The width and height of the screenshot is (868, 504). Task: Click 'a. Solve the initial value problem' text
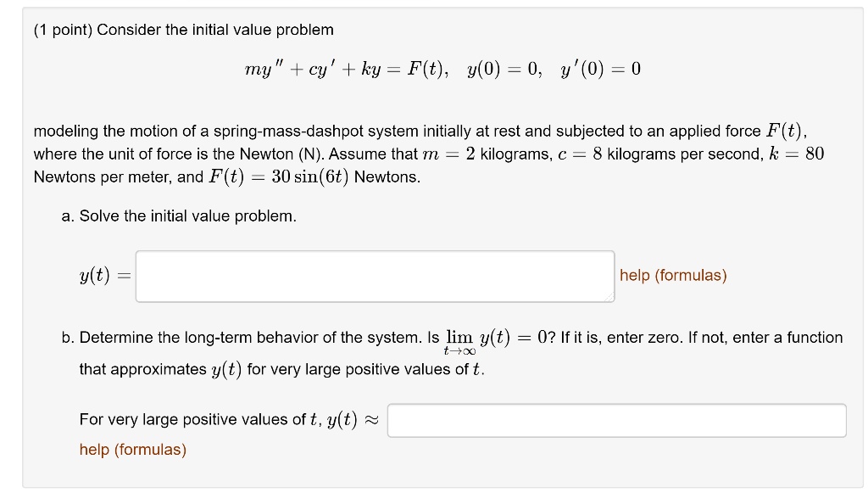pos(179,216)
